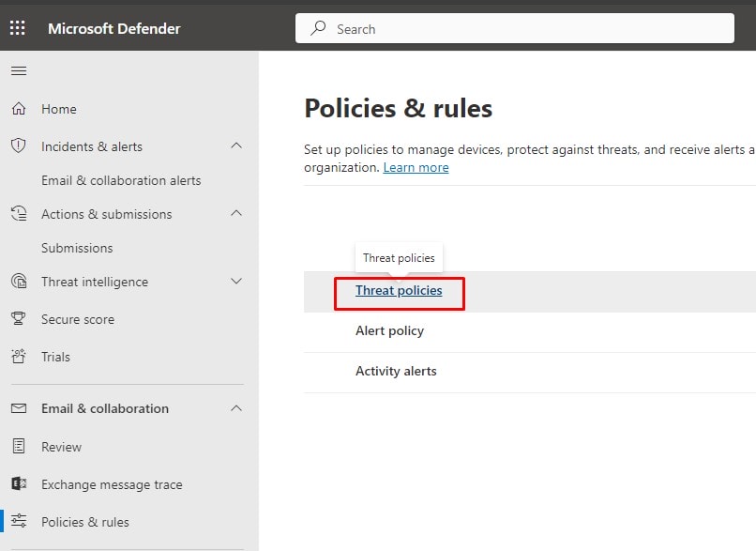Click the Incidents & alerts shield icon
Image resolution: width=756 pixels, height=551 pixels.
(19, 145)
